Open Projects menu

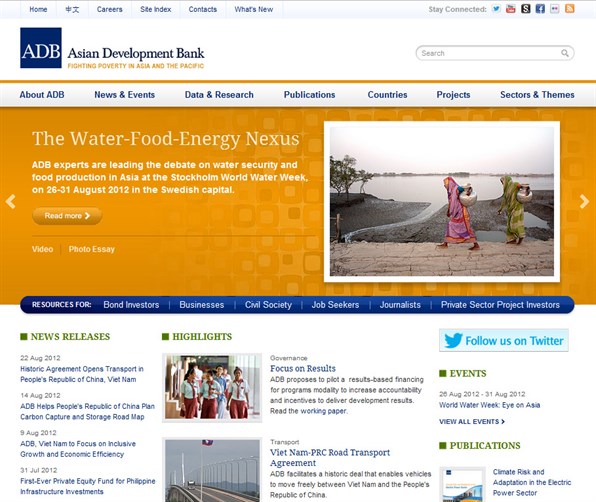tap(453, 95)
